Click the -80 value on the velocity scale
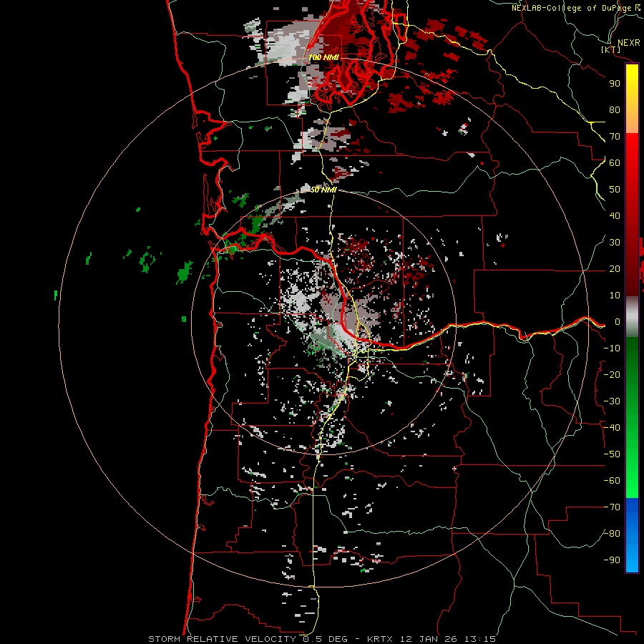Screen dimensions: 644x644 coord(612,534)
